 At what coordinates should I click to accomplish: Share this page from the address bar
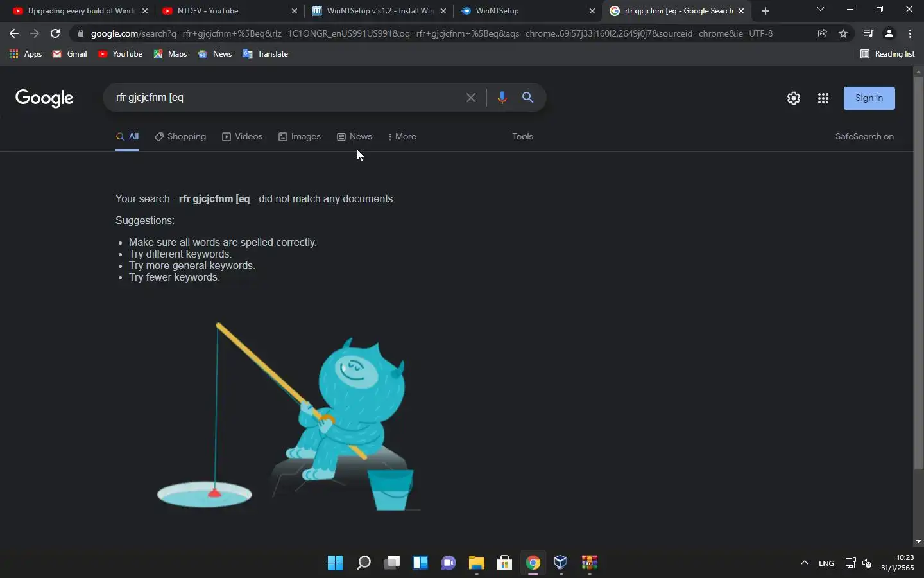click(822, 33)
